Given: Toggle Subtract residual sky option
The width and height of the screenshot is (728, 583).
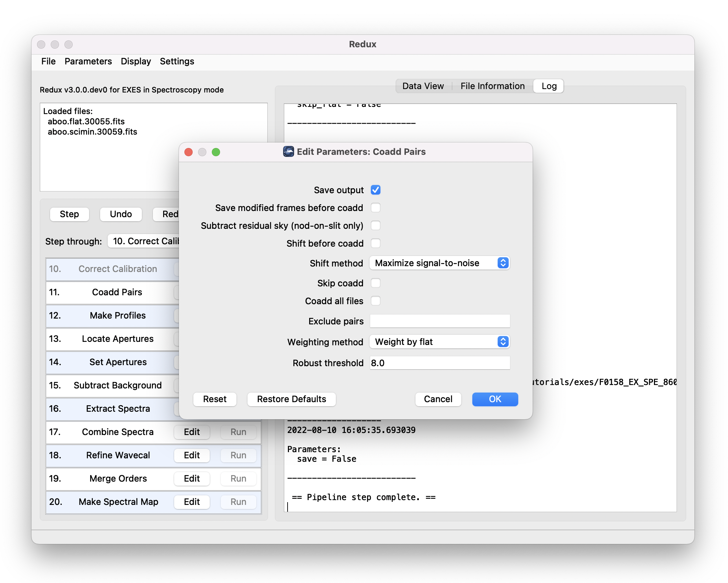Looking at the screenshot, I should point(376,225).
